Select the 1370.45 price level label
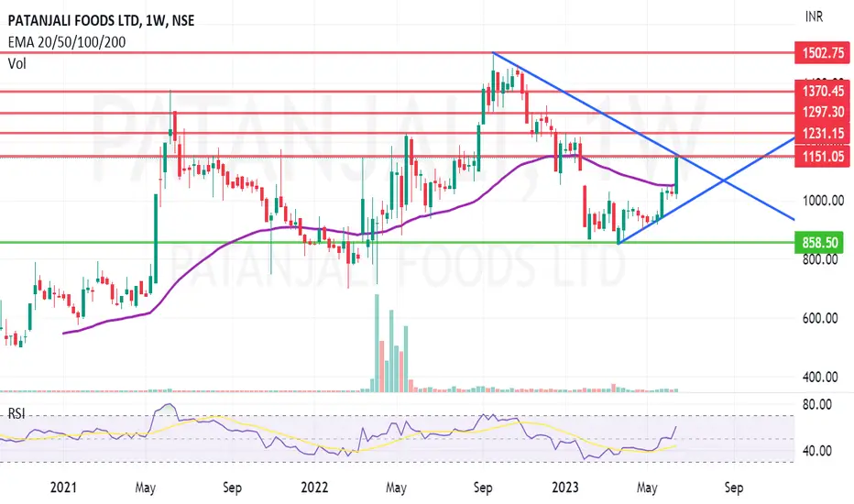Viewport: 854px width, 504px height. pos(823,91)
